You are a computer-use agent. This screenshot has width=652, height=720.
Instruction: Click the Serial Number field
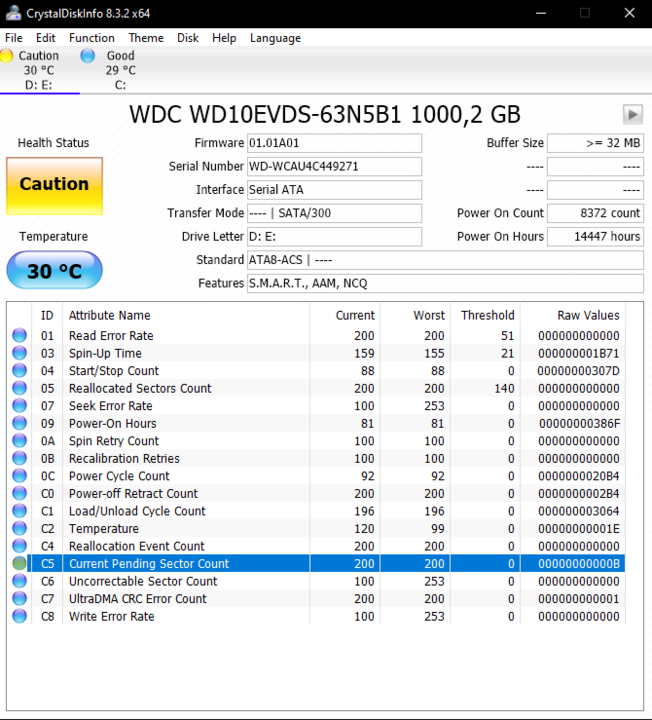(x=334, y=166)
